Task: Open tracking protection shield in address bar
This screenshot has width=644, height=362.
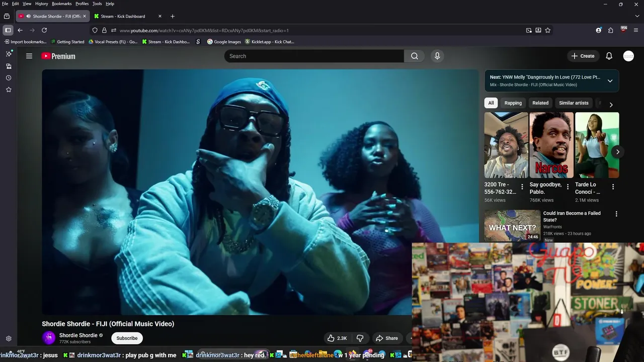Action: 95,30
